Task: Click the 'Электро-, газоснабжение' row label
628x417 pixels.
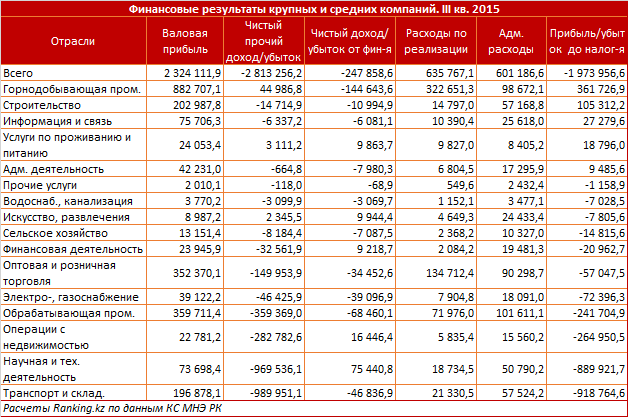Action: point(63,298)
